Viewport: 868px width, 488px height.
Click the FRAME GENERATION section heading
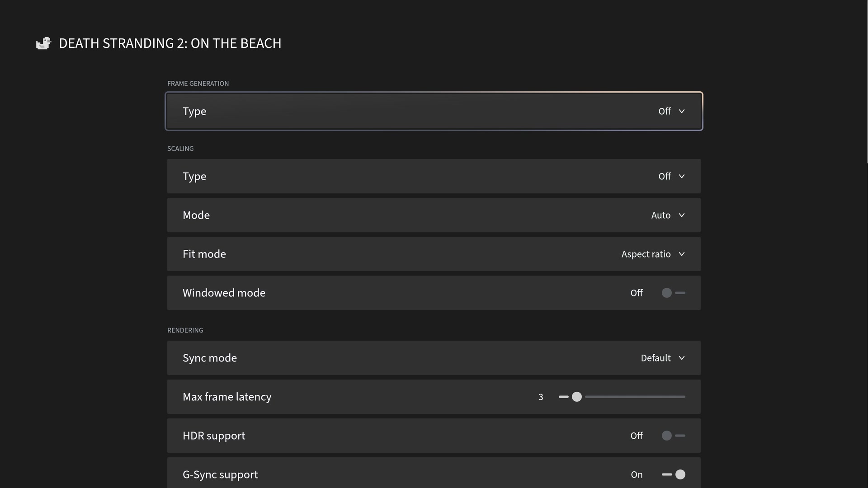[198, 84]
